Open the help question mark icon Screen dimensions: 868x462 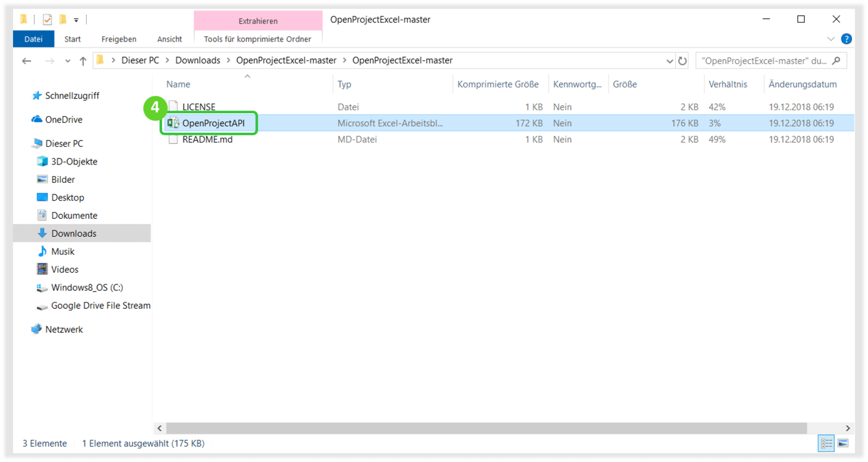point(846,39)
